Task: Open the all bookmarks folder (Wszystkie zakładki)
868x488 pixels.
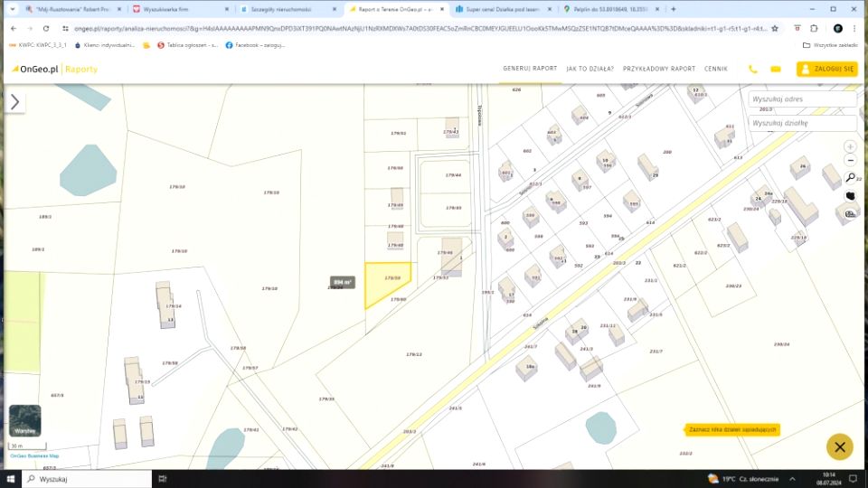Action: click(830, 45)
